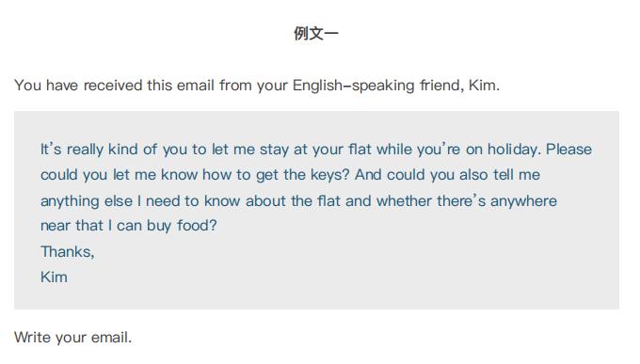640x364 pixels.
Task: Click the 'Write your email.' instruction
Action: pyautogui.click(x=73, y=338)
